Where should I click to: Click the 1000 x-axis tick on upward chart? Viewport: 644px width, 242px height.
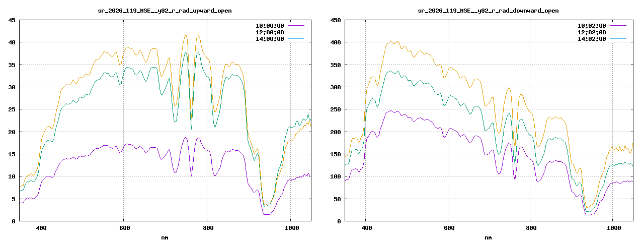pos(290,228)
